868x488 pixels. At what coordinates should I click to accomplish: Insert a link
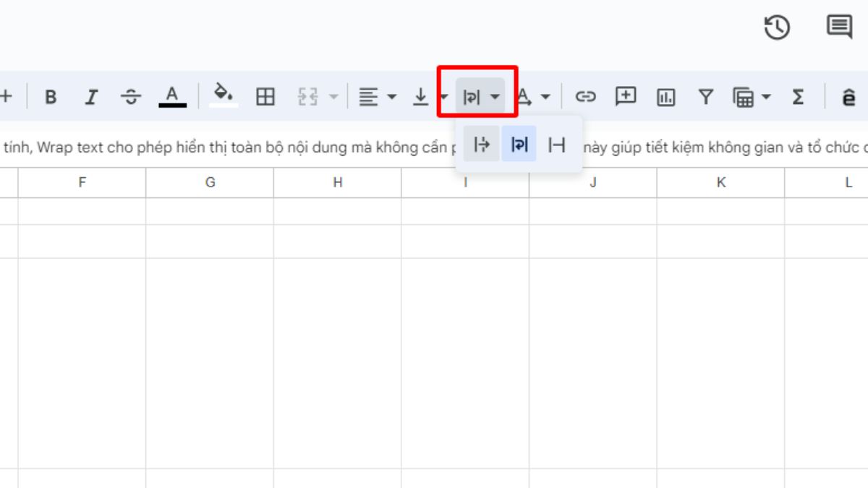[x=587, y=96]
